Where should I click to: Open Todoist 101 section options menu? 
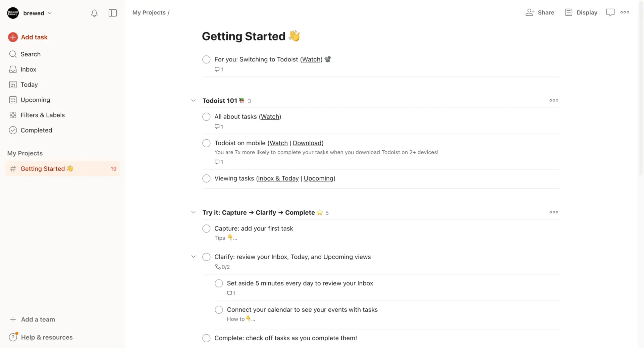point(554,100)
